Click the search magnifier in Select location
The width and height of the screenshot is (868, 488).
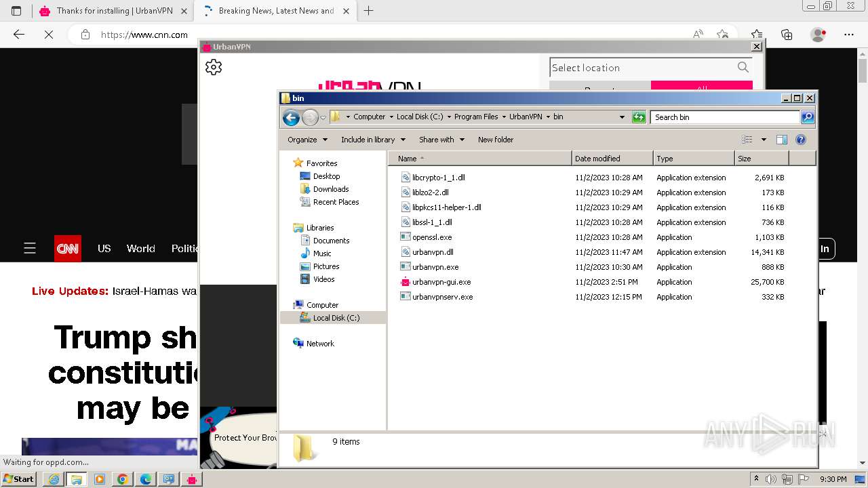pos(743,67)
